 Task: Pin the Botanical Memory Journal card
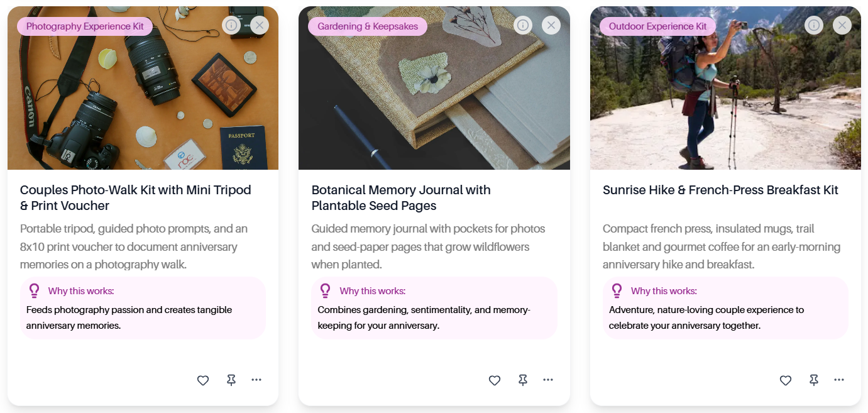tap(523, 380)
